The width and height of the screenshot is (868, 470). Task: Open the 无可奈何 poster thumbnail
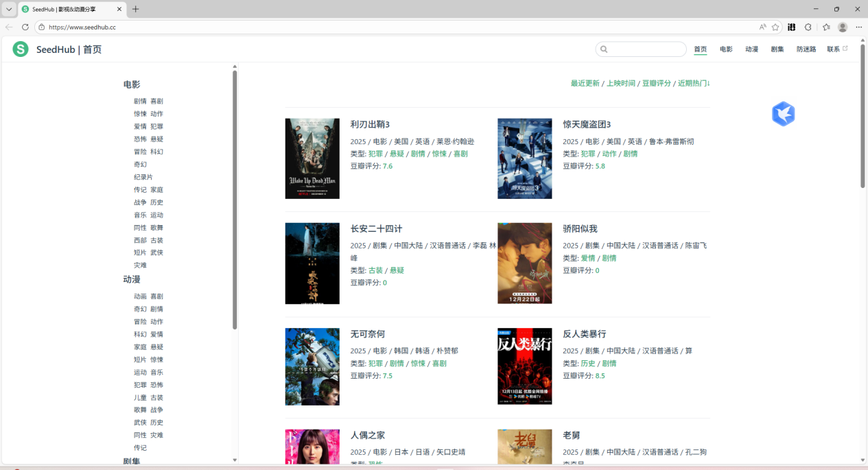312,366
